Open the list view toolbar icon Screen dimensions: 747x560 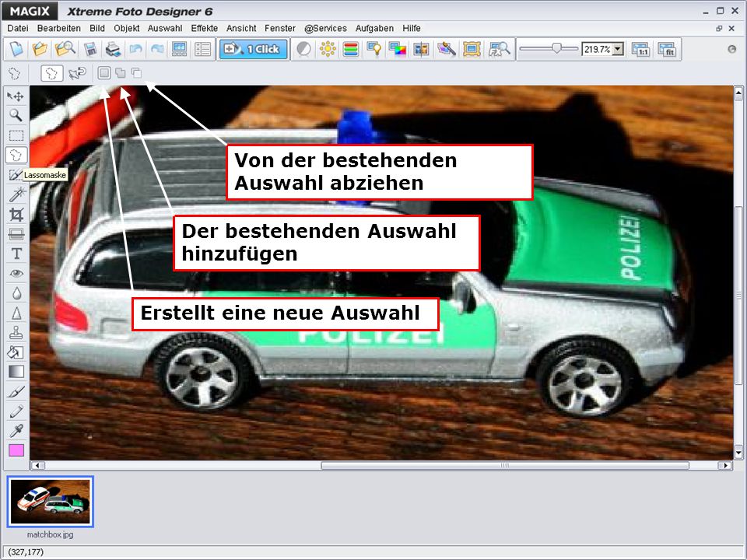tap(202, 49)
